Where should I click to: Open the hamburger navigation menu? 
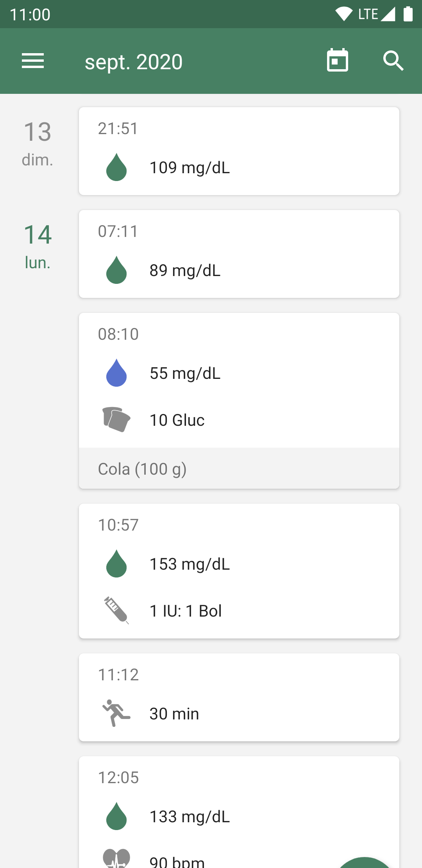33,61
